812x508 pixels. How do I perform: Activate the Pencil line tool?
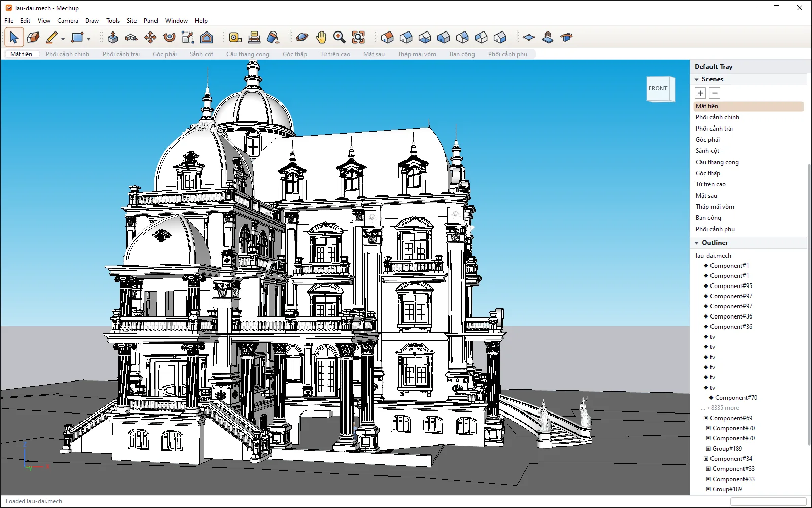(x=52, y=37)
